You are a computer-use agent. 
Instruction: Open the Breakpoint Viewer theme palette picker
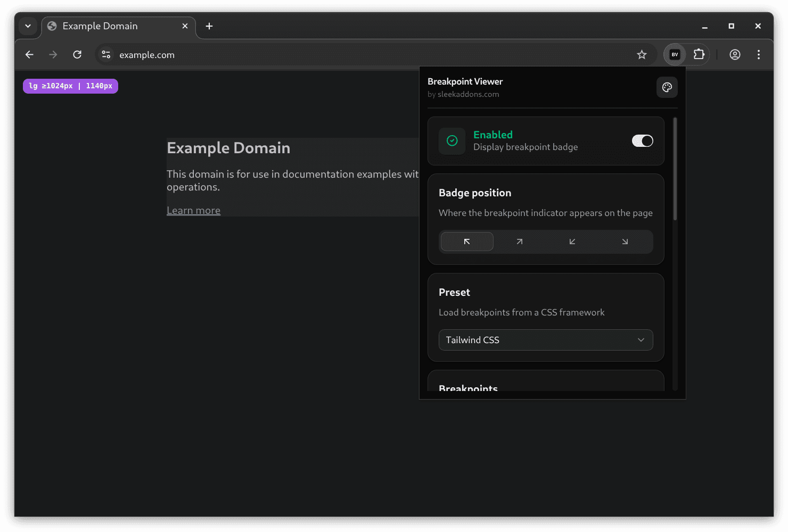tap(667, 87)
